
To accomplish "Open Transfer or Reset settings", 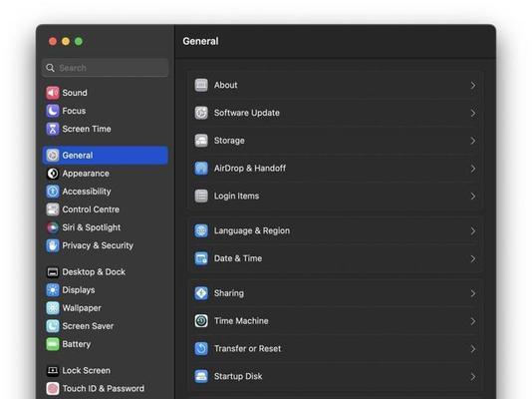I will click(335, 349).
